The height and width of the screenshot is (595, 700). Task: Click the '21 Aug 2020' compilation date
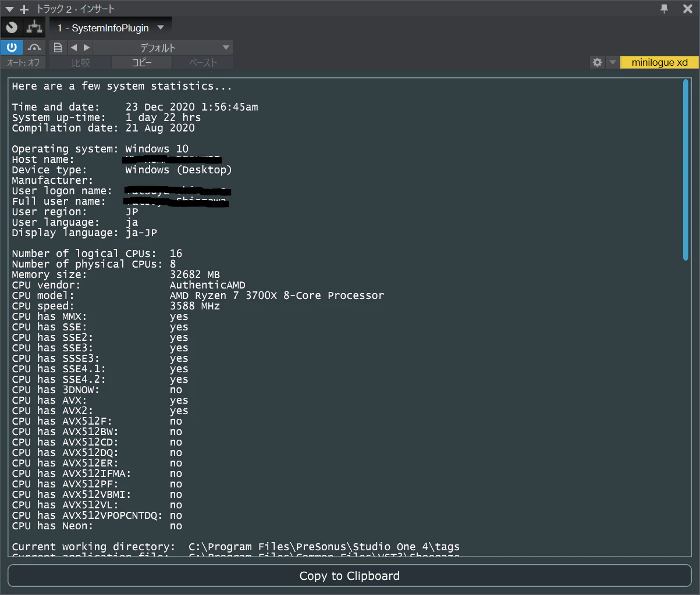160,128
